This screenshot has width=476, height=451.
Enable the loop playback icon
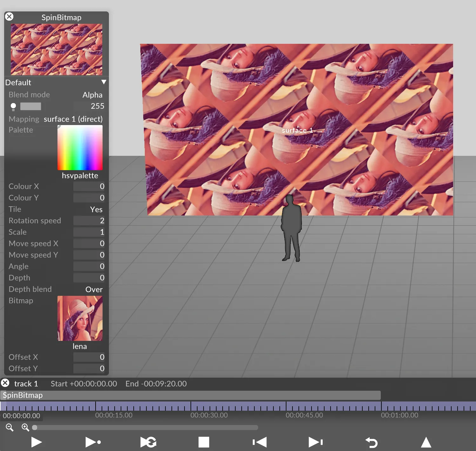[148, 442]
